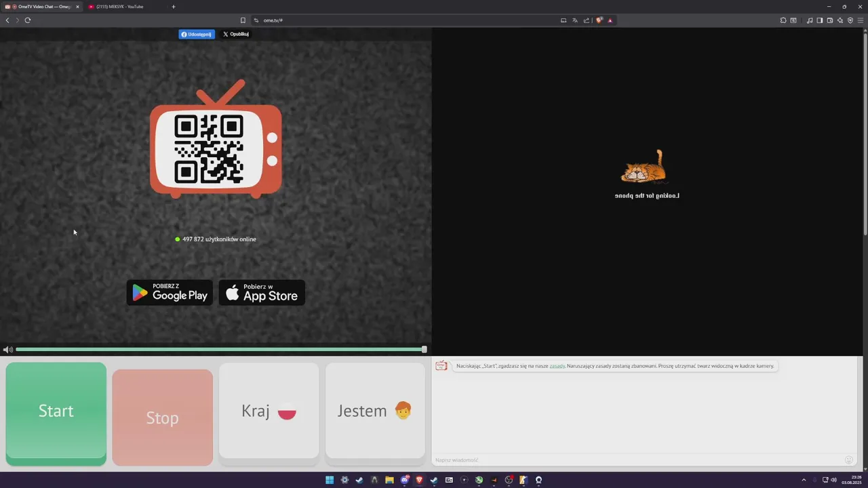Image resolution: width=868 pixels, height=488 pixels.
Task: Click the OmeTV QR code television image
Action: click(216, 140)
